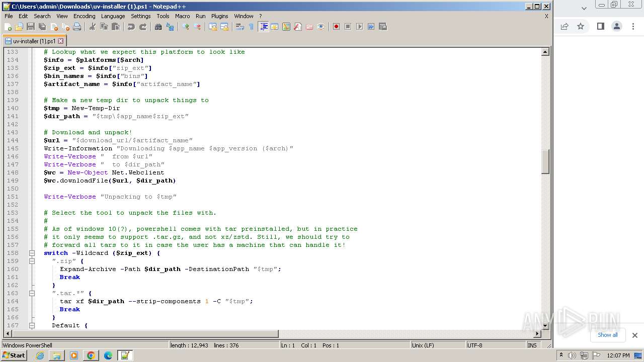644x362 pixels.
Task: Toggle the Show Indent Guide button
Action: point(263,27)
